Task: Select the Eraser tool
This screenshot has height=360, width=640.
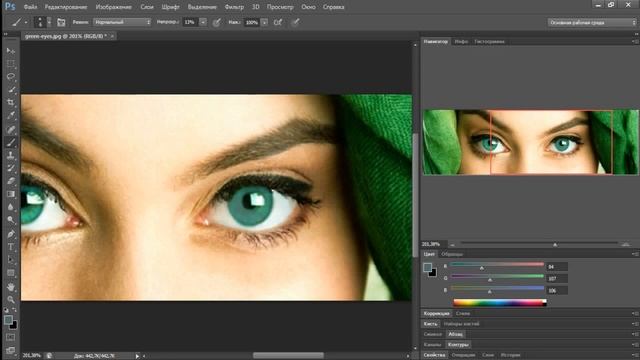Action: [x=11, y=181]
